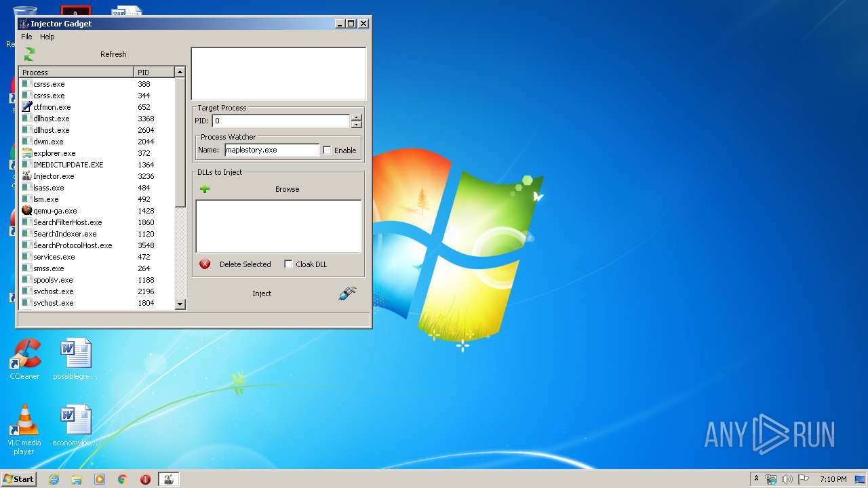The image size is (868, 488).
Task: Open Windows Media Player on taskbar
Action: (100, 479)
